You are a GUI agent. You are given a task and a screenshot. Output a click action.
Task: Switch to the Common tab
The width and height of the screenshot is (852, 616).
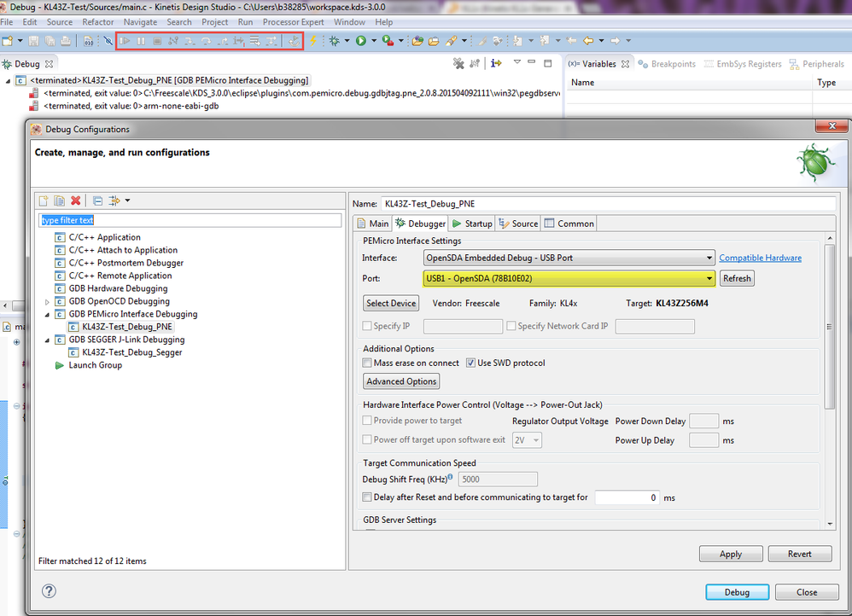tap(569, 224)
